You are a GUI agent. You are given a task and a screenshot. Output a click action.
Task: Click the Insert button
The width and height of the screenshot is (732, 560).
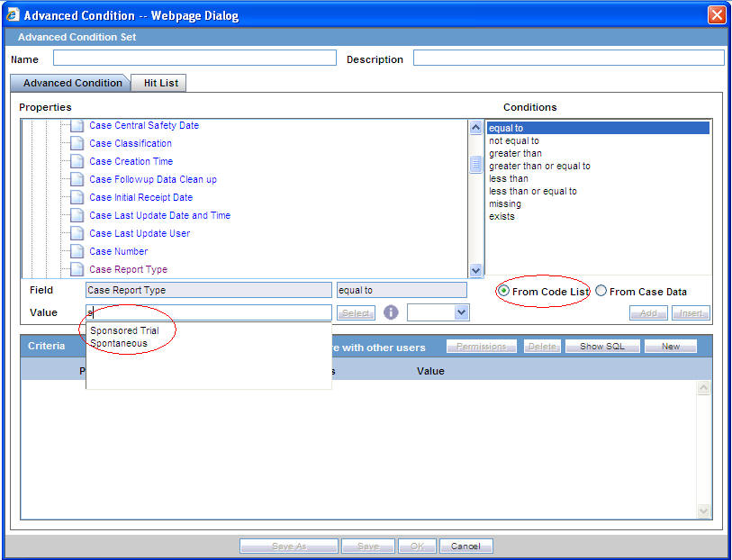[x=691, y=312]
